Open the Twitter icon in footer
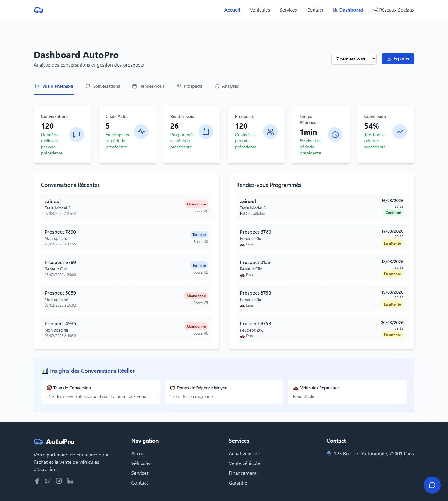This screenshot has width=448, height=501. (48, 481)
